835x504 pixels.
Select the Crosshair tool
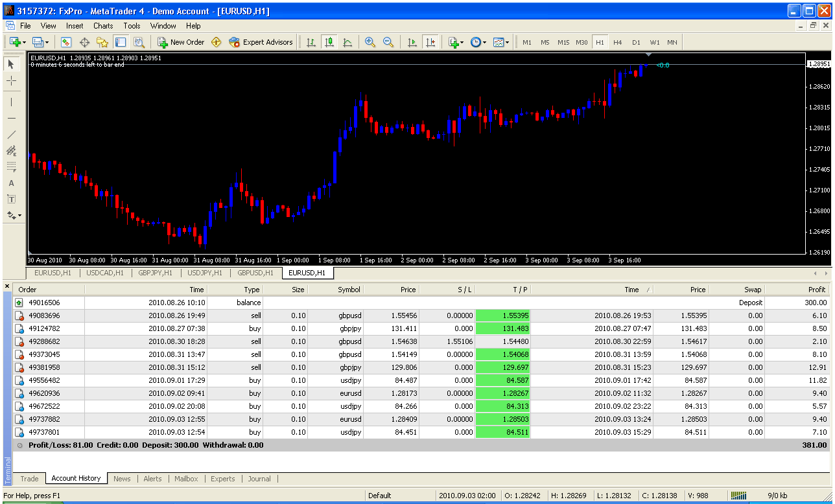point(12,81)
